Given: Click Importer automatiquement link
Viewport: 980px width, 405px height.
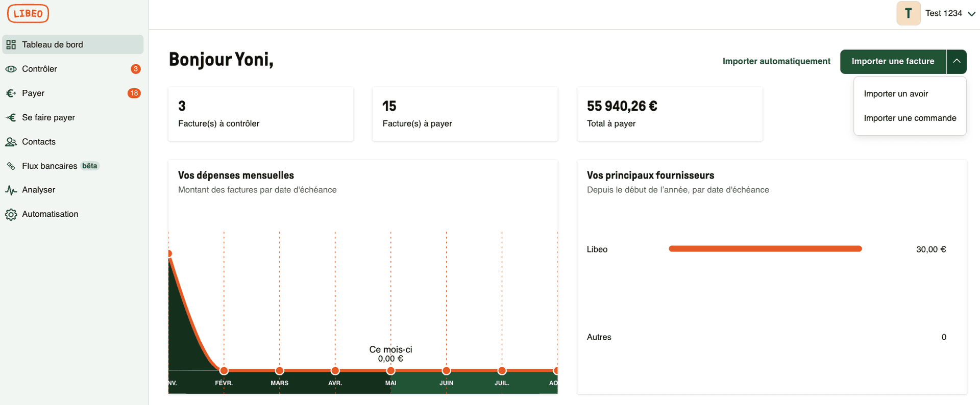Looking at the screenshot, I should click(776, 61).
